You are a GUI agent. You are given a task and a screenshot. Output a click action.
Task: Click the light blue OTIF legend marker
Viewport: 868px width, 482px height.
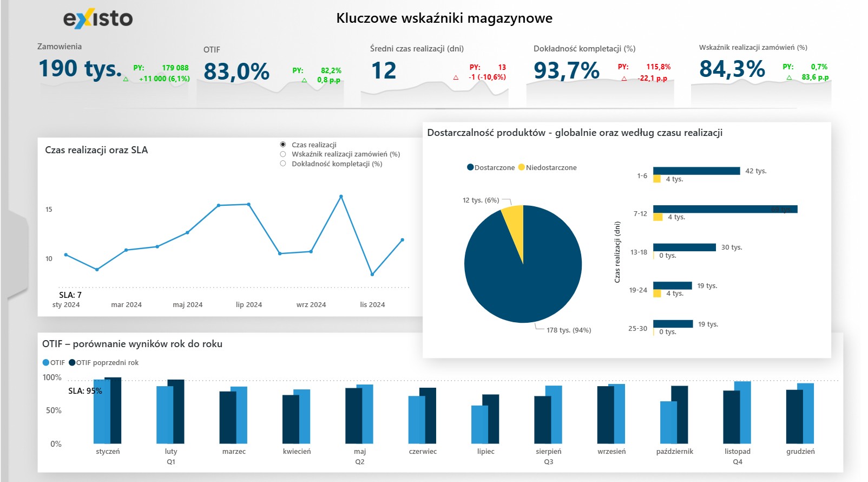point(46,363)
